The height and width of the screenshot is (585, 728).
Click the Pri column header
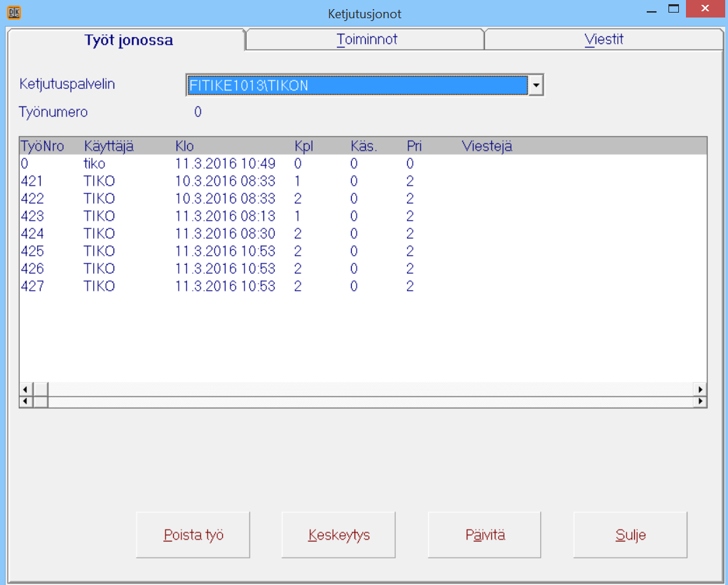[414, 146]
